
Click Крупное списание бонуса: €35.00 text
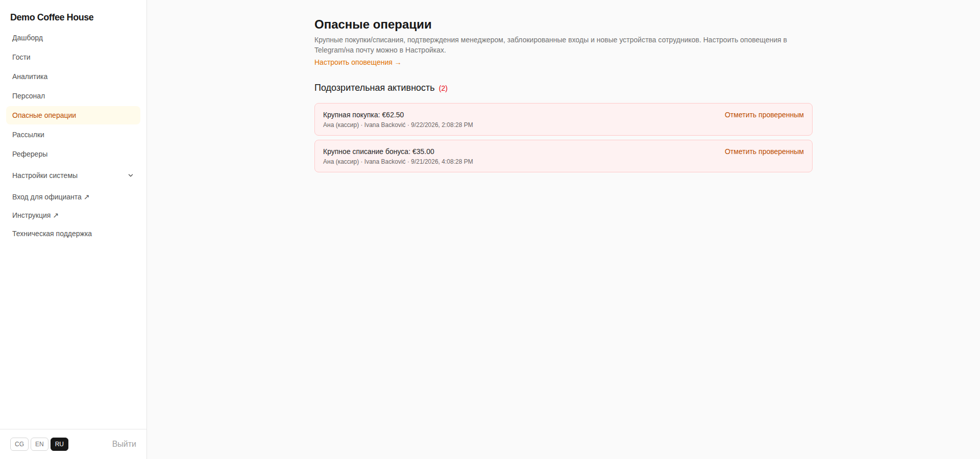click(379, 151)
